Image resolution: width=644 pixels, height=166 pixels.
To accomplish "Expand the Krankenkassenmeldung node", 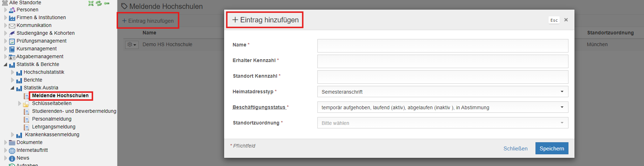I will click(13, 134).
